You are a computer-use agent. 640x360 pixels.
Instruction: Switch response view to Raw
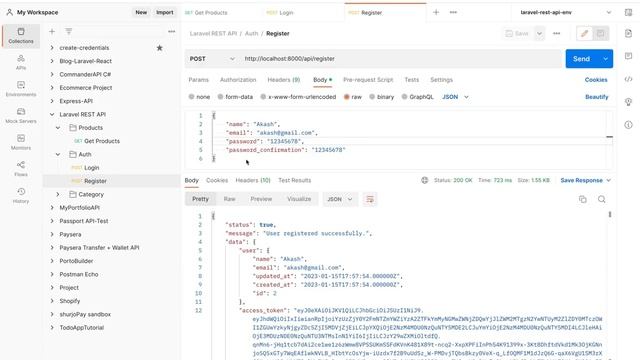[x=229, y=199]
